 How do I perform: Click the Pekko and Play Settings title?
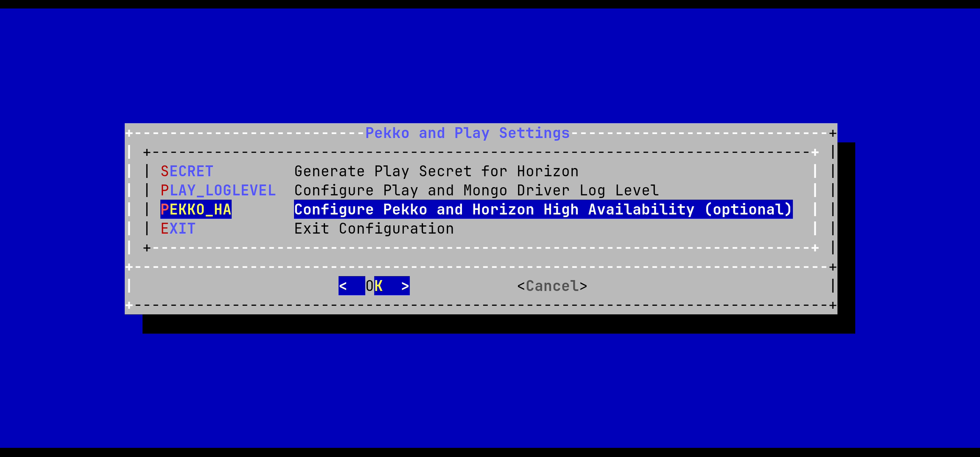pos(467,133)
